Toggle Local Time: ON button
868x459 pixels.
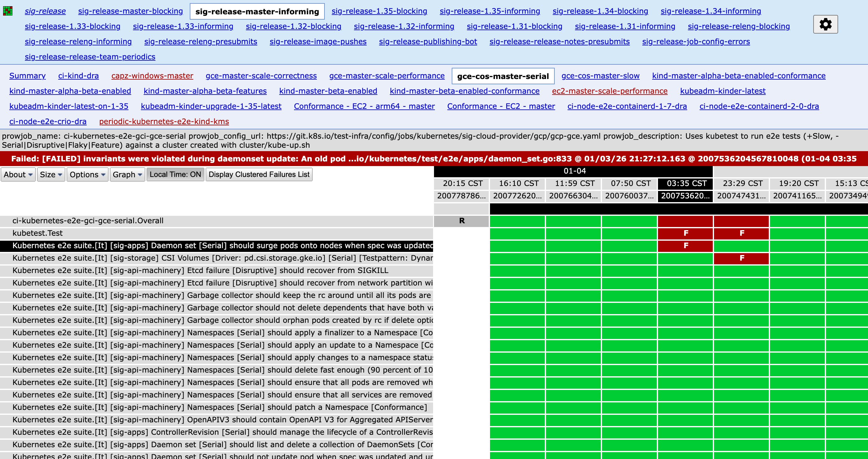(175, 174)
